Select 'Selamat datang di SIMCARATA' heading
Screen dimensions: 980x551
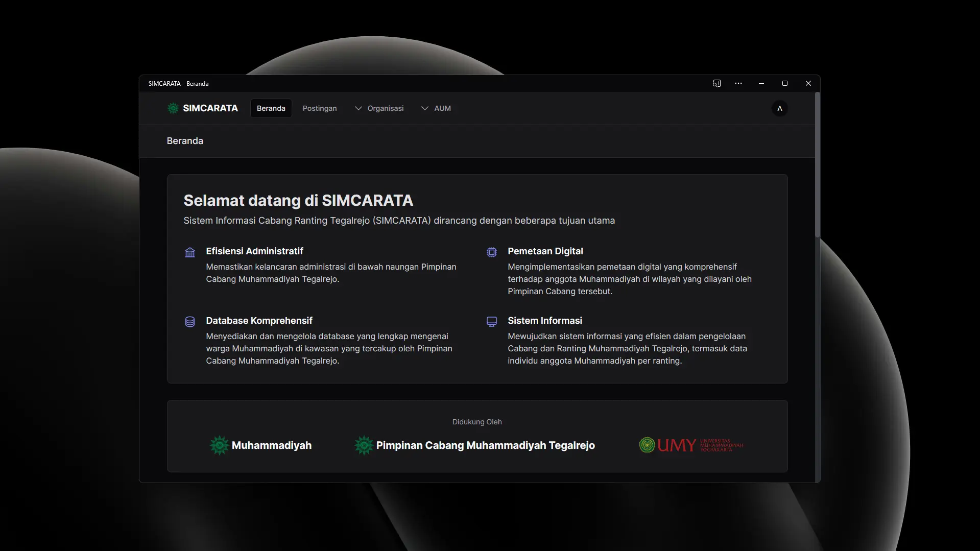coord(298,200)
